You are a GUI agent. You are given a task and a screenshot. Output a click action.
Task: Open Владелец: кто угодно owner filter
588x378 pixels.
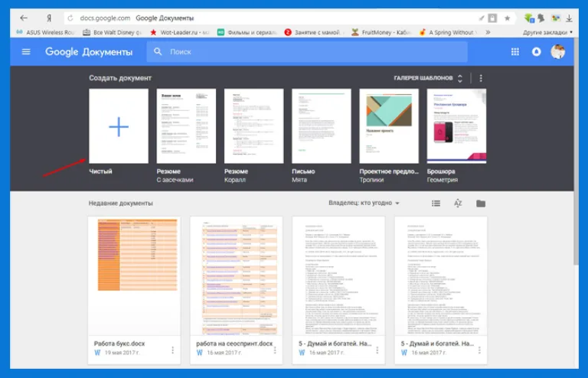pyautogui.click(x=364, y=203)
